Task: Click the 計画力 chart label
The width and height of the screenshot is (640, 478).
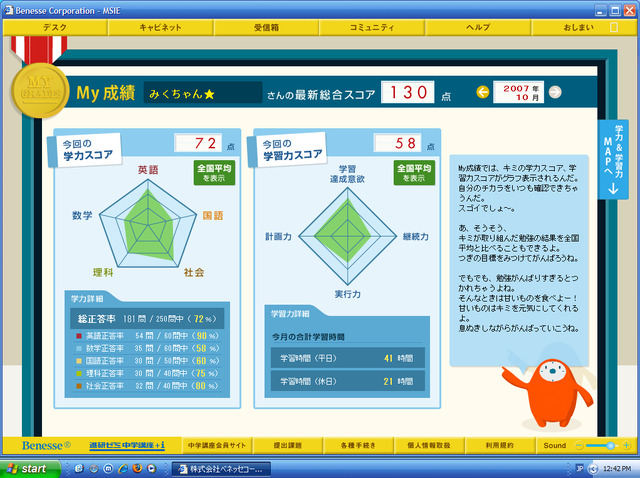Action: (278, 237)
